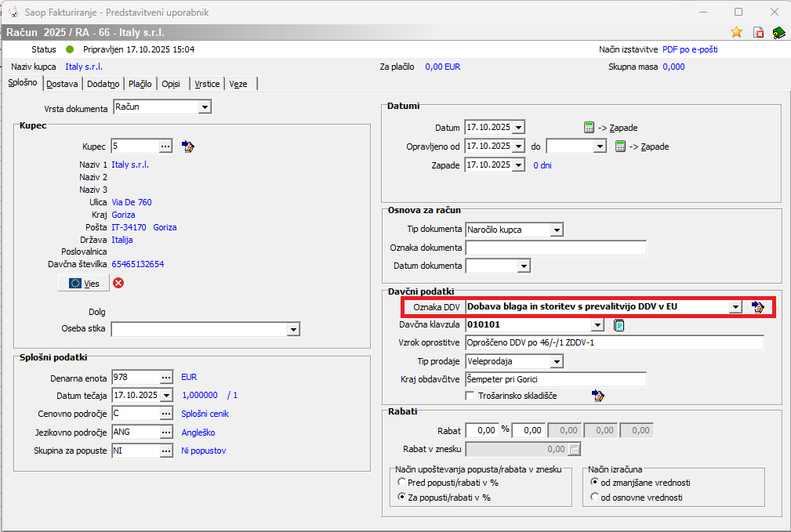Screen dimensions: 791x532
Task: Select Pred popusti/rabati v % option
Action: (401, 482)
